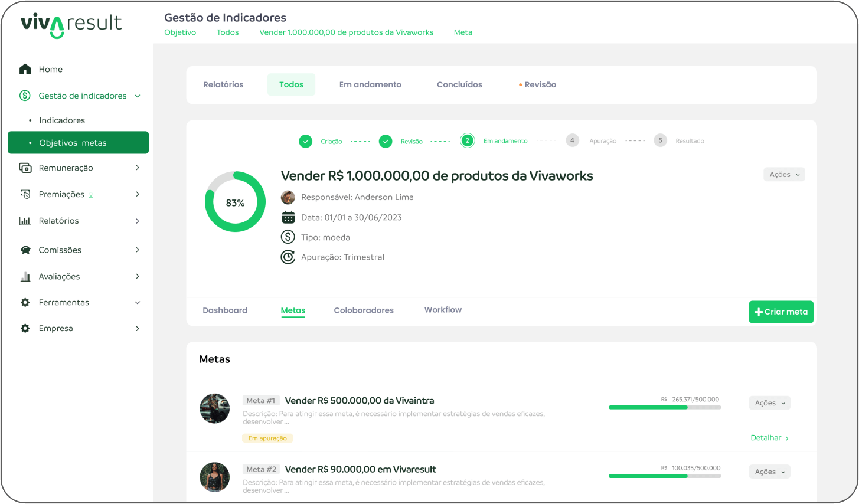Click the calendar icon beside Data
Screen dimensions: 859x504
pyautogui.click(x=288, y=218)
